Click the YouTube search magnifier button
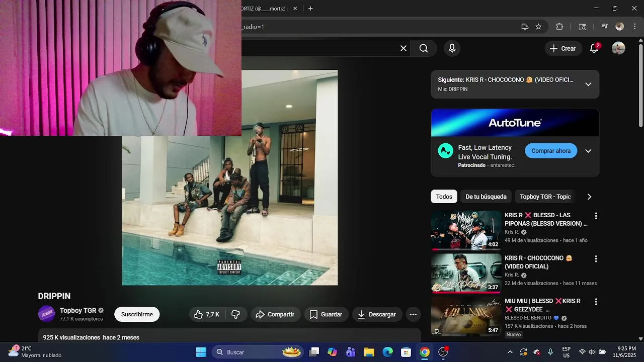The image size is (644, 362). [x=424, y=48]
